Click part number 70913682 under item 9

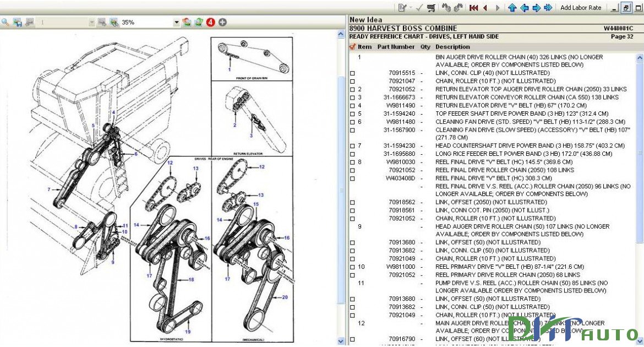pyautogui.click(x=402, y=251)
